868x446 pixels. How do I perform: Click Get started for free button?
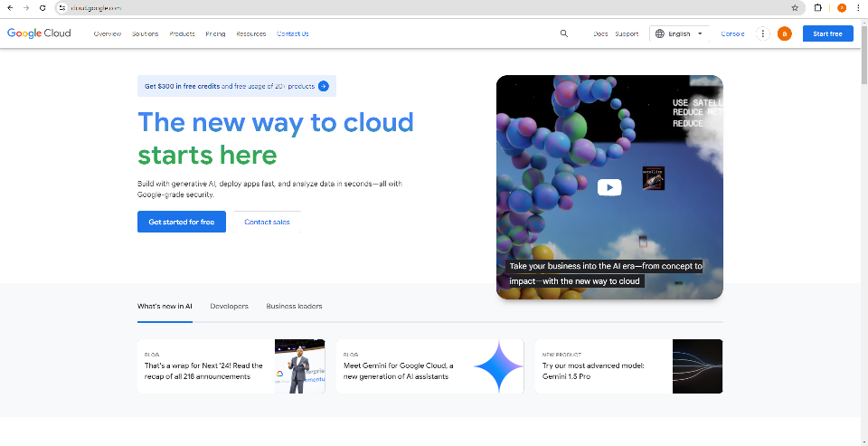pyautogui.click(x=182, y=222)
